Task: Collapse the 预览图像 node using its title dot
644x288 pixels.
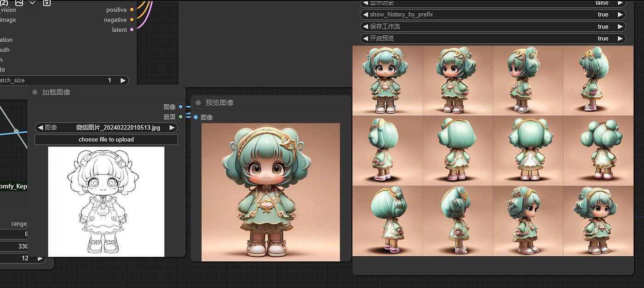Action: (198, 103)
